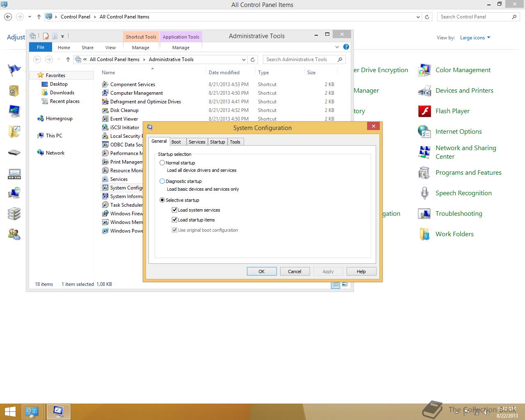The width and height of the screenshot is (525, 420).
Task: Switch to the Services tab
Action: click(x=197, y=142)
